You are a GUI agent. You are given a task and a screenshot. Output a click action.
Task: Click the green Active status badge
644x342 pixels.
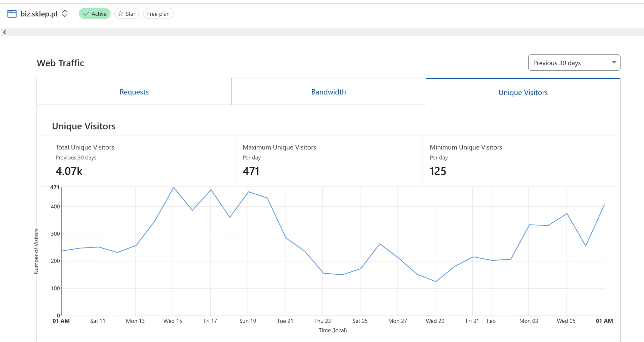click(x=95, y=14)
